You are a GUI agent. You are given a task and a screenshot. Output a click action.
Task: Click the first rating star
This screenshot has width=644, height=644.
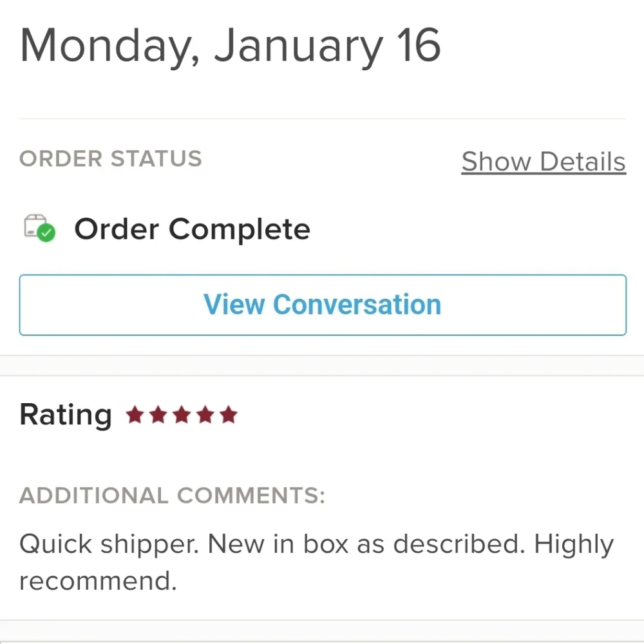tap(135, 414)
